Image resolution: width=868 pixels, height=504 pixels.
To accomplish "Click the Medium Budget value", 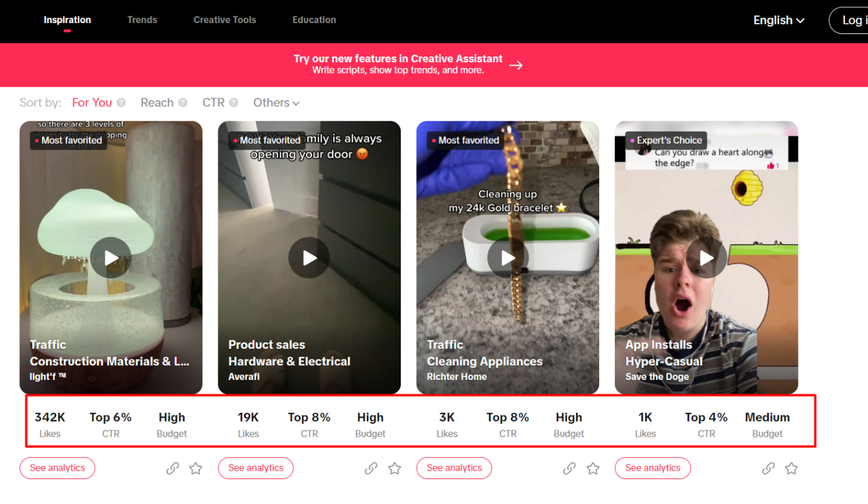I will [x=767, y=417].
